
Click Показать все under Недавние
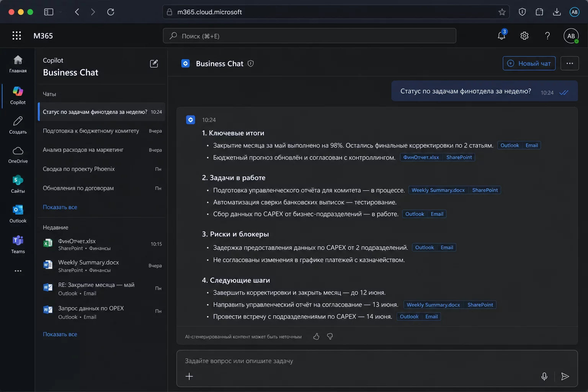pyautogui.click(x=60, y=334)
